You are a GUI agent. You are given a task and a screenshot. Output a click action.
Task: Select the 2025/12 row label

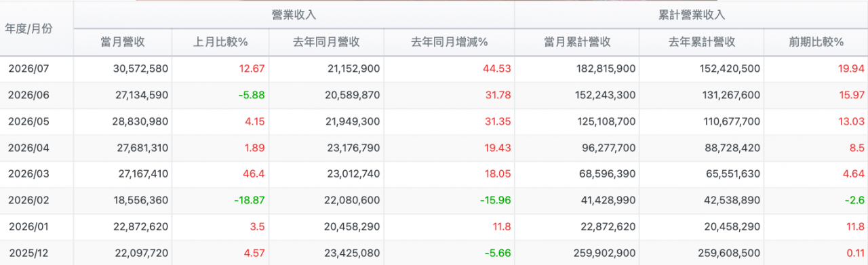point(28,253)
